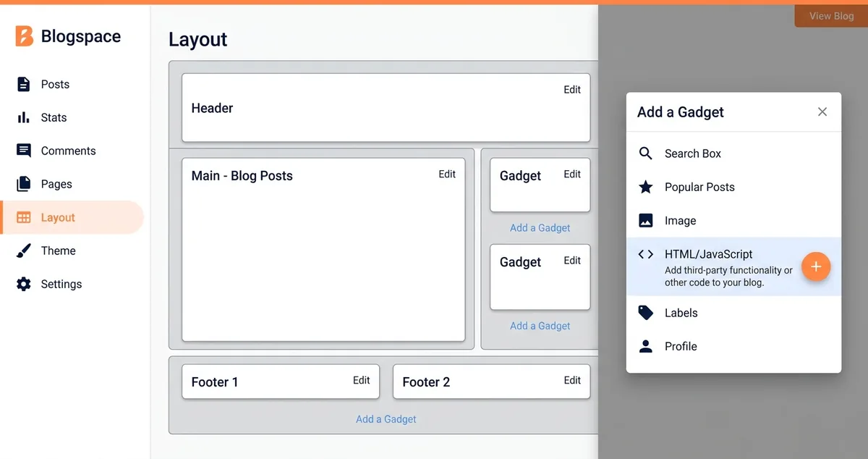
Task: Click the Posts document icon in sidebar
Action: [x=24, y=84]
